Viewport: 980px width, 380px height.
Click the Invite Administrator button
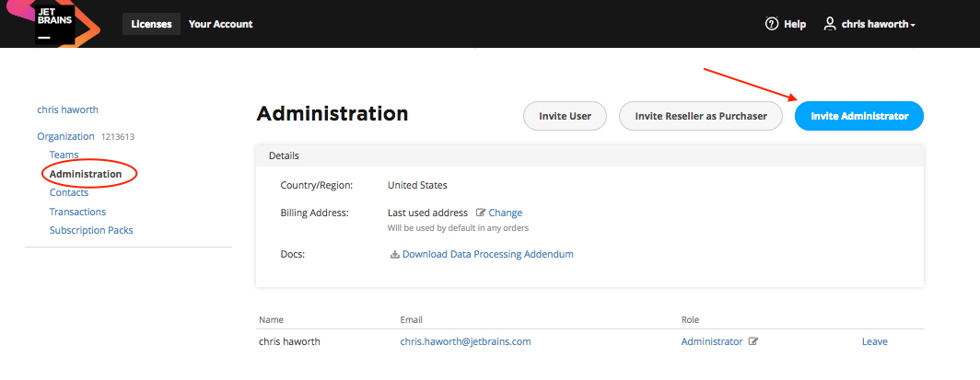coord(858,116)
